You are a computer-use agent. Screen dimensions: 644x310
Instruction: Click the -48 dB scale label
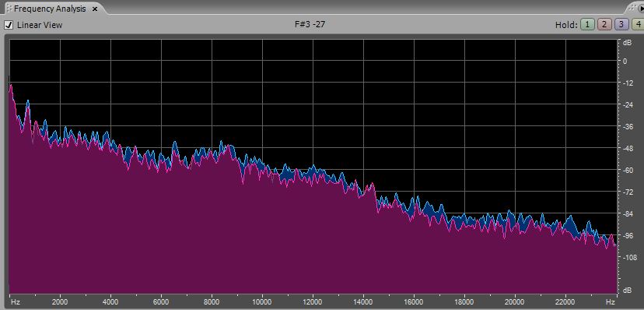(x=627, y=148)
